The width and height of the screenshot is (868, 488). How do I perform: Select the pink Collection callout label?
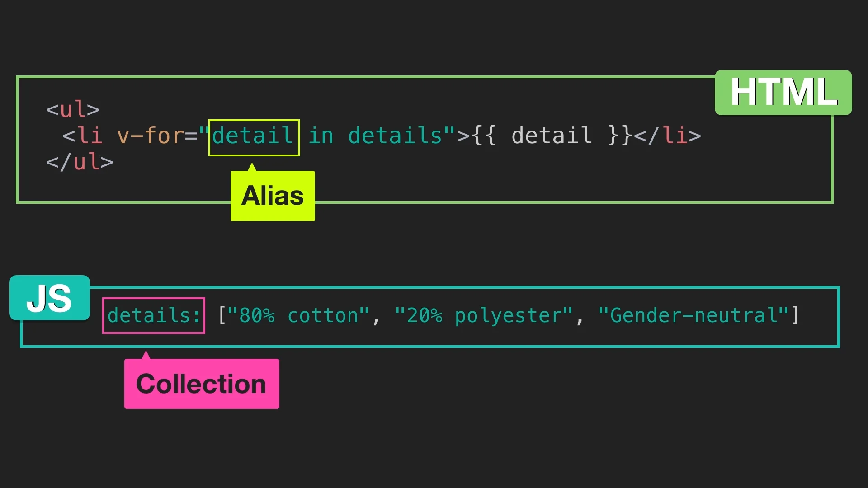[202, 384]
